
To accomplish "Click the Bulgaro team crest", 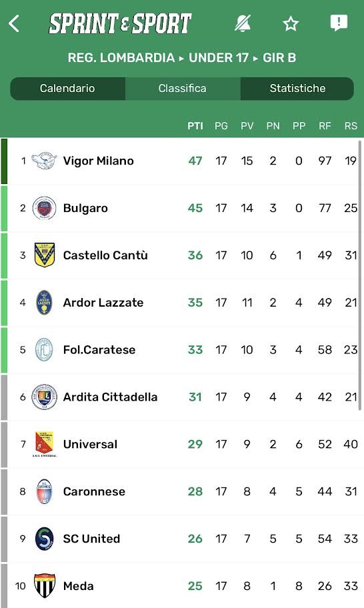I will 44,208.
